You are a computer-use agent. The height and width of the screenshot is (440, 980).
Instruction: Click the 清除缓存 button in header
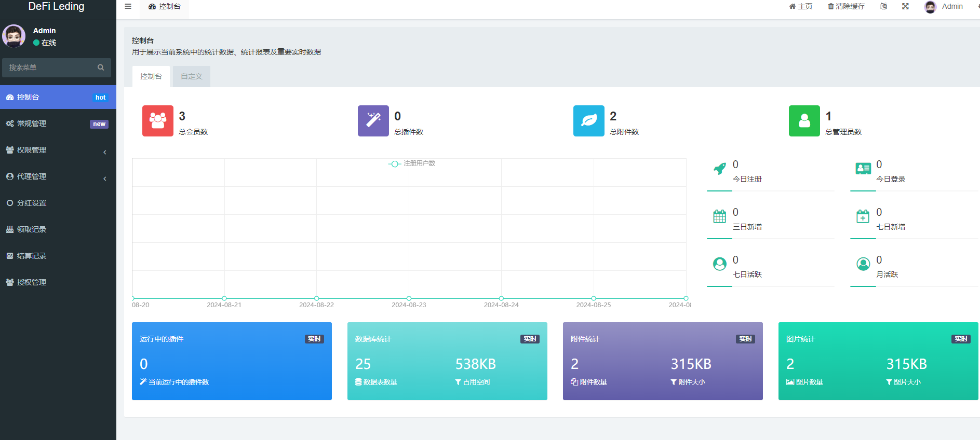pyautogui.click(x=846, y=6)
